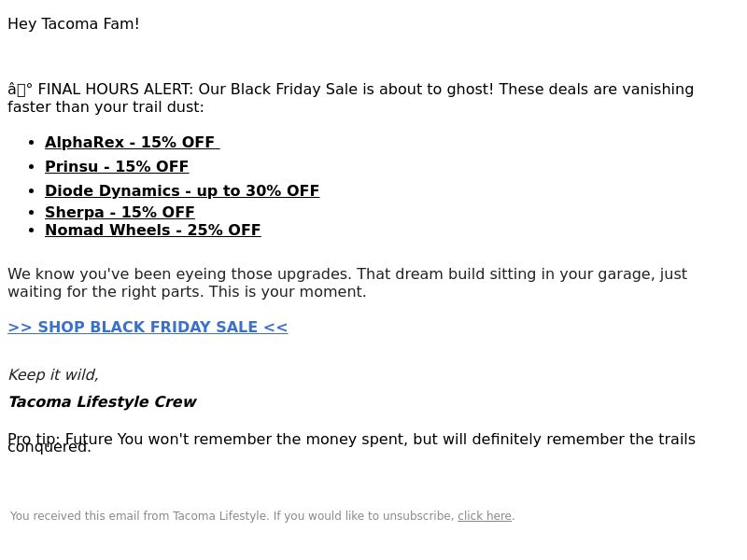This screenshot has height=560, width=747.
Task: Click the FINAL HOURS ALERT paragraph
Action: [351, 98]
